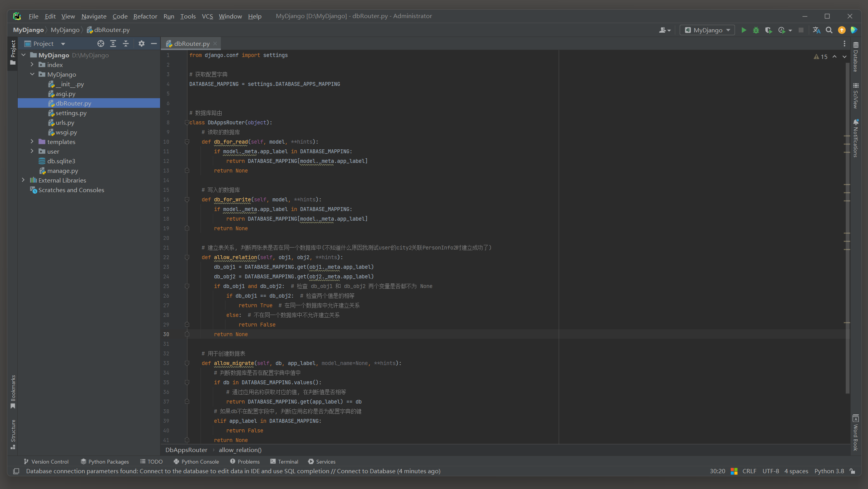Screen dimensions: 868x489
Task: Collapse all in Project panel
Action: (126, 44)
